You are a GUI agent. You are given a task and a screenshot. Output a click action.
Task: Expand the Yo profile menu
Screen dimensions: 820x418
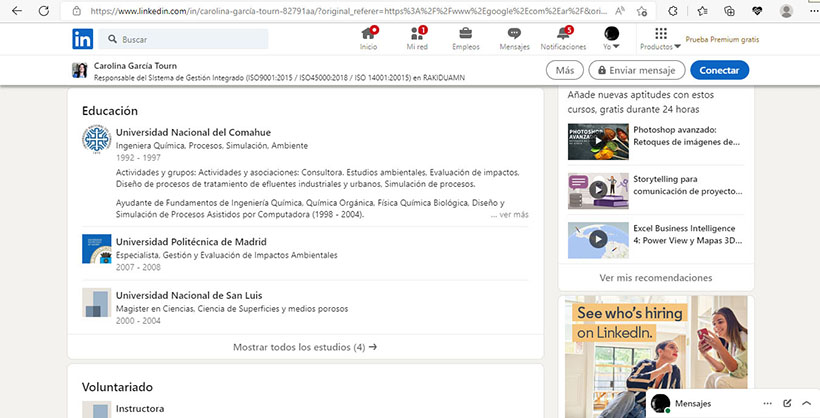tap(612, 38)
